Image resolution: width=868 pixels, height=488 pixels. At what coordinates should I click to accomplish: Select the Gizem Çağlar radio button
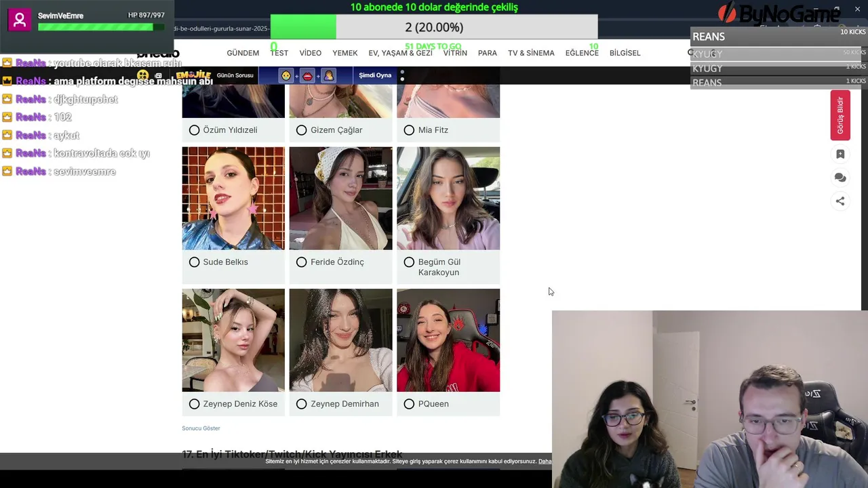[x=302, y=130]
